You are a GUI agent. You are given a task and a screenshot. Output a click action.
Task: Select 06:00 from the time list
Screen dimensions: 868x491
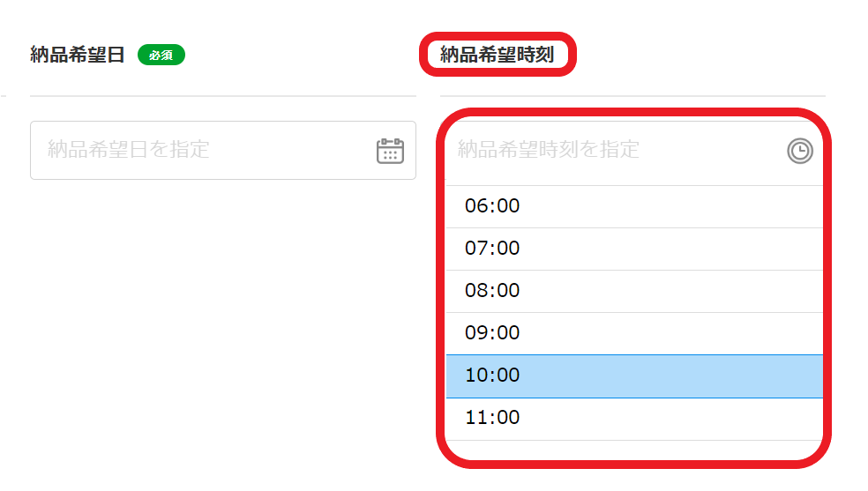[634, 206]
